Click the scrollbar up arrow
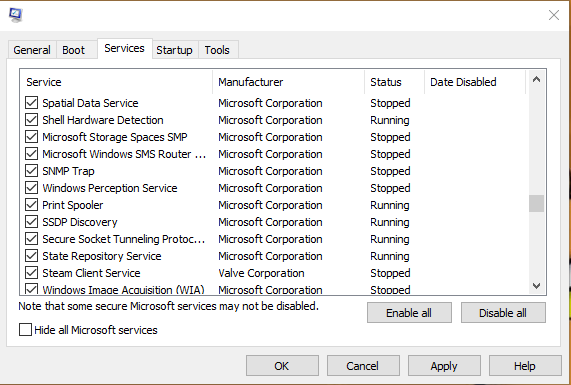The image size is (571, 385). point(536,80)
